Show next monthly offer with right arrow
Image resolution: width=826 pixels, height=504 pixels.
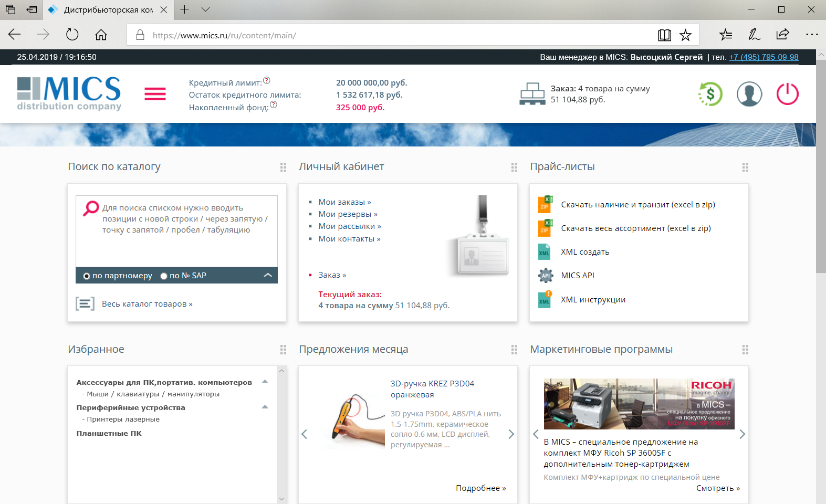click(x=511, y=434)
